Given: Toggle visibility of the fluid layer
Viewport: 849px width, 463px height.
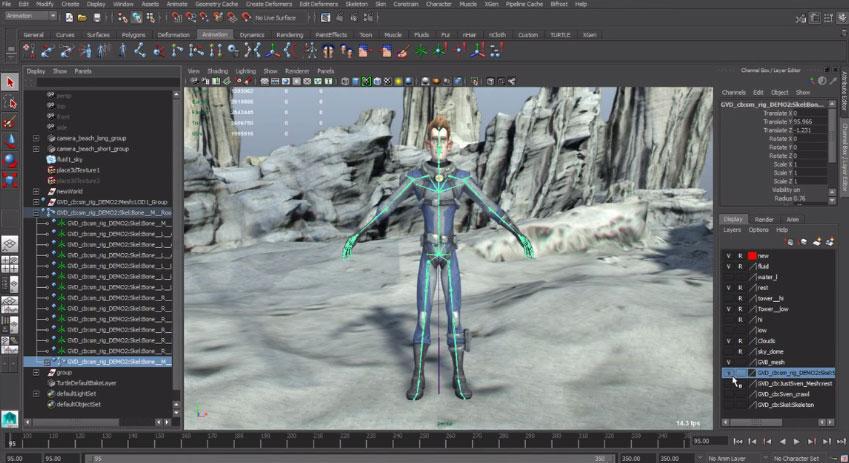Looking at the screenshot, I should pyautogui.click(x=728, y=266).
